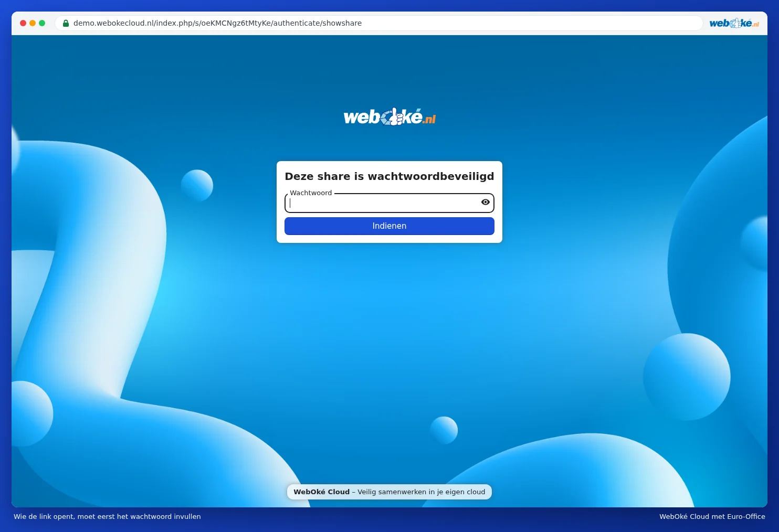This screenshot has height=532, width=779.
Task: Click the yellow minimize window dot
Action: tap(33, 23)
